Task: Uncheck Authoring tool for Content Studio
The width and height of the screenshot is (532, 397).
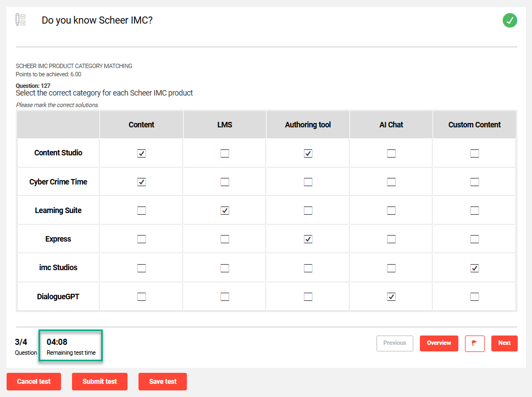Action: pyautogui.click(x=308, y=153)
